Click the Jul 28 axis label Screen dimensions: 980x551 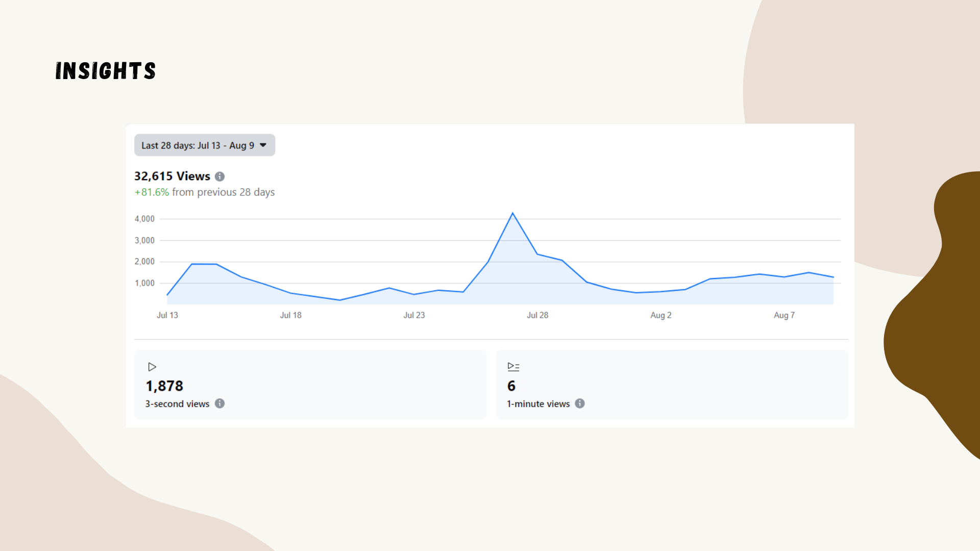(x=537, y=315)
